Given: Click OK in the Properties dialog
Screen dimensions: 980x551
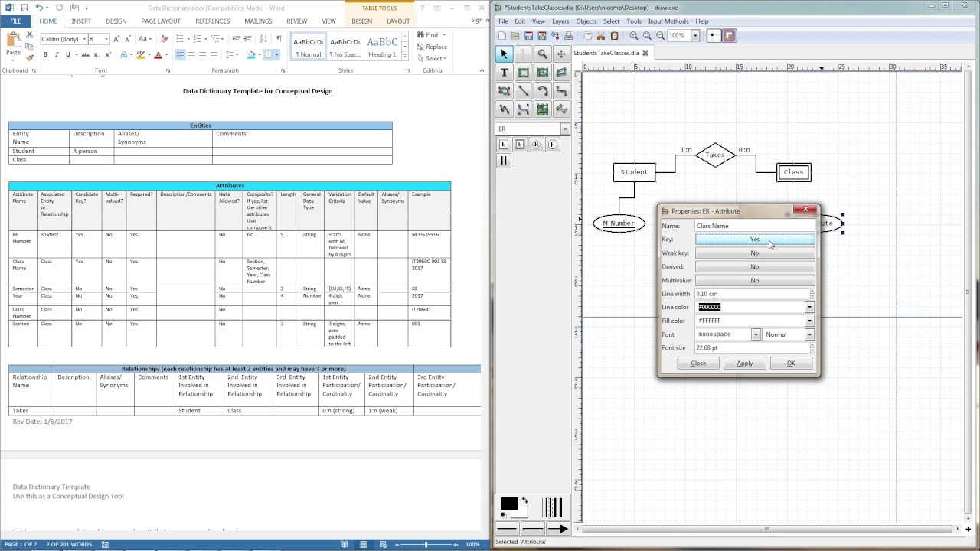Looking at the screenshot, I should click(x=791, y=364).
